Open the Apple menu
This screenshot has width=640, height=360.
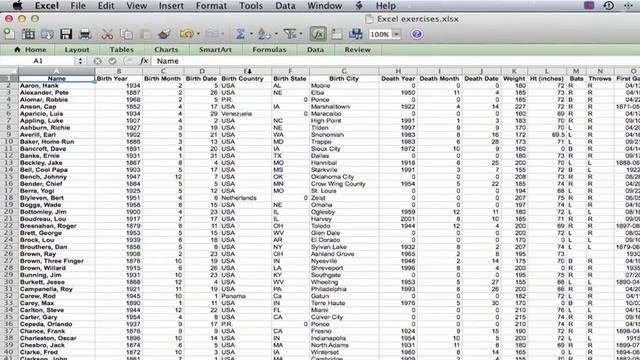tap(17, 6)
